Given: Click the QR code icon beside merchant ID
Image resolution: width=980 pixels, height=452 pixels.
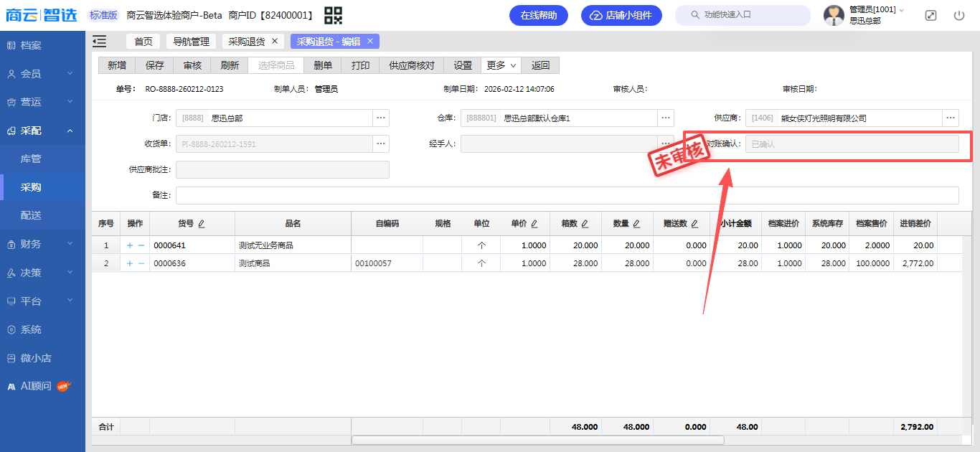Looking at the screenshot, I should point(333,15).
